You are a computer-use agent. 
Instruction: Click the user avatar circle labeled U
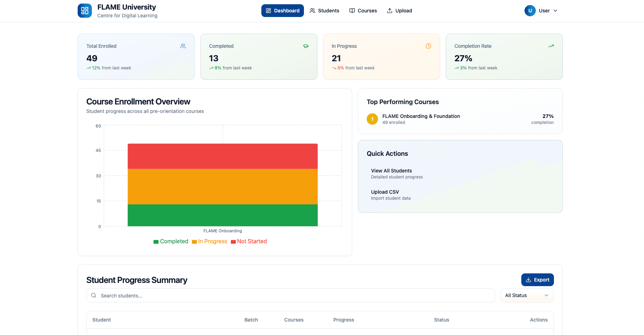[x=530, y=11]
